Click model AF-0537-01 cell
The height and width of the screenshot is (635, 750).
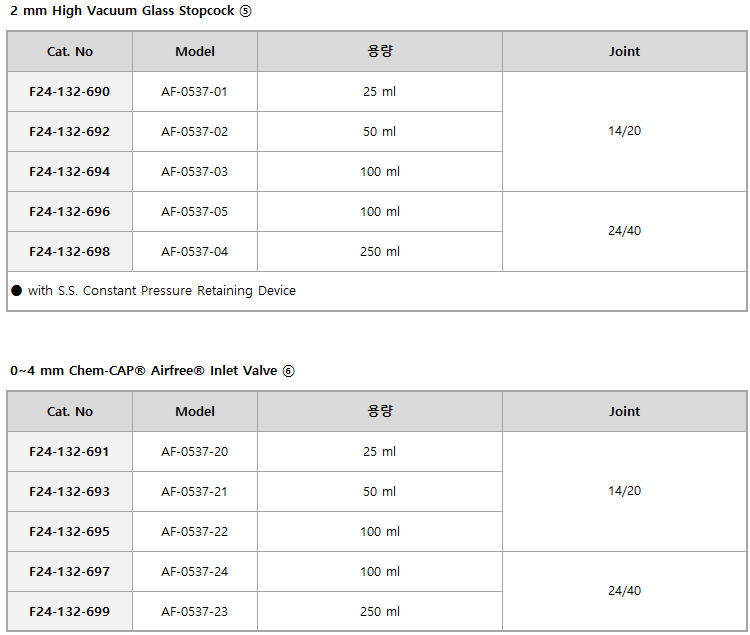click(x=195, y=92)
